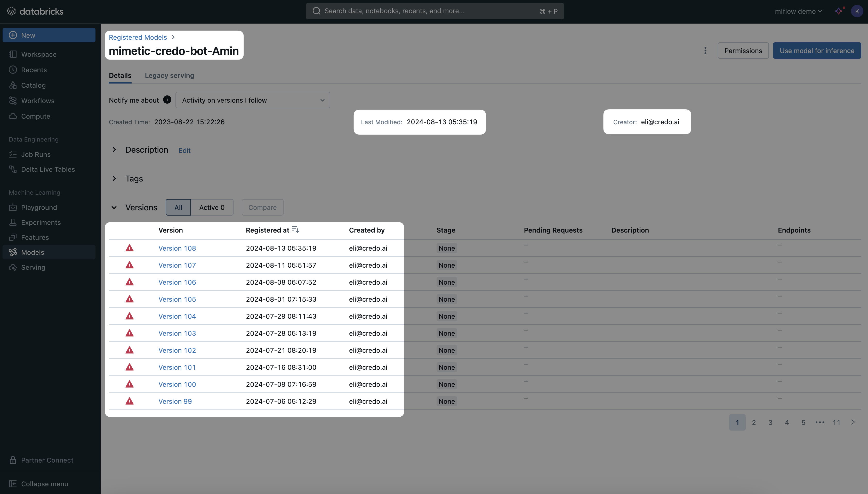The height and width of the screenshot is (494, 868).
Task: Open the Version 102 link
Action: [x=177, y=350]
